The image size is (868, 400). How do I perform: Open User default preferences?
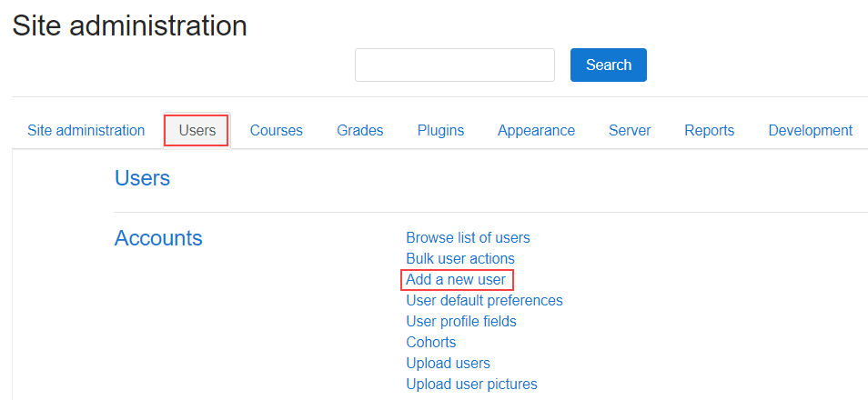coord(484,300)
